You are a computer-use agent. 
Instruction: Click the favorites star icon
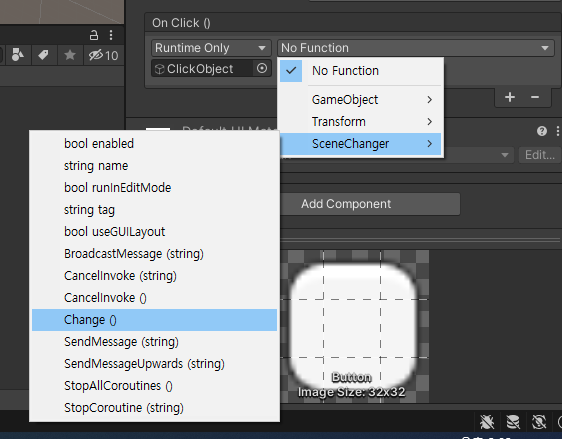(x=70, y=55)
